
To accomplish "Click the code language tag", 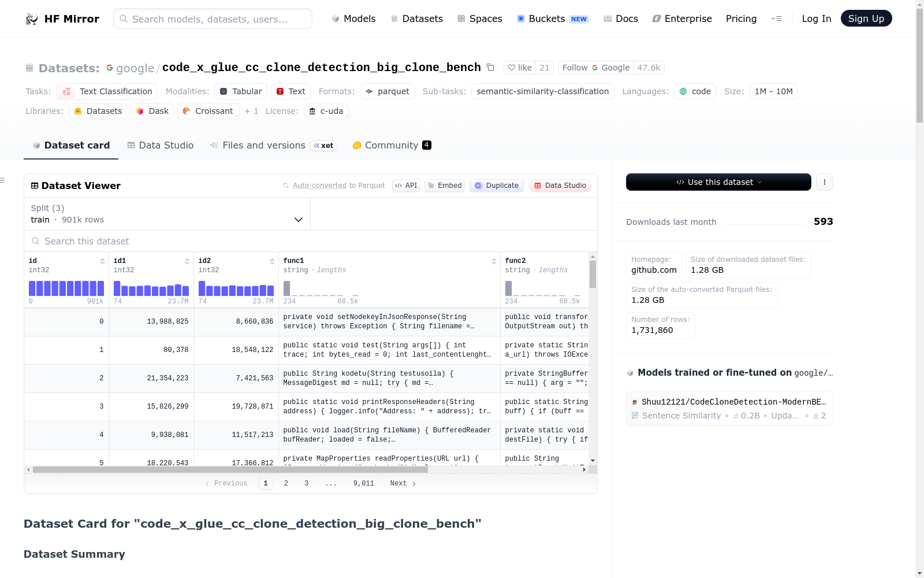I will point(695,91).
